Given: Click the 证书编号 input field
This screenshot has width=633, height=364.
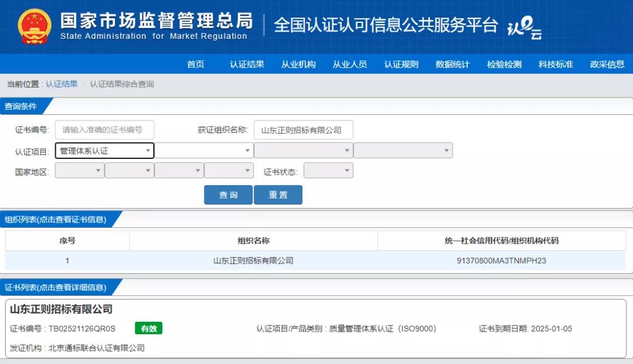Looking at the screenshot, I should pos(104,130).
